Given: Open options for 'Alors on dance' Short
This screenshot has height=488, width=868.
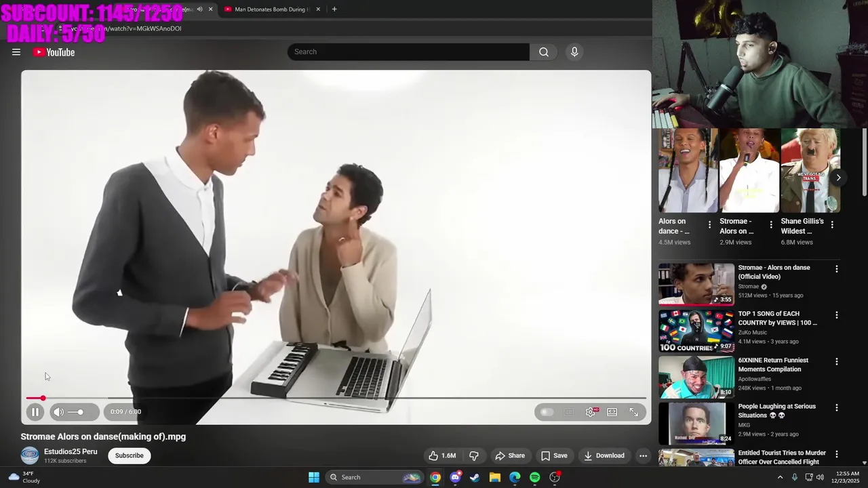Looking at the screenshot, I should click(710, 224).
